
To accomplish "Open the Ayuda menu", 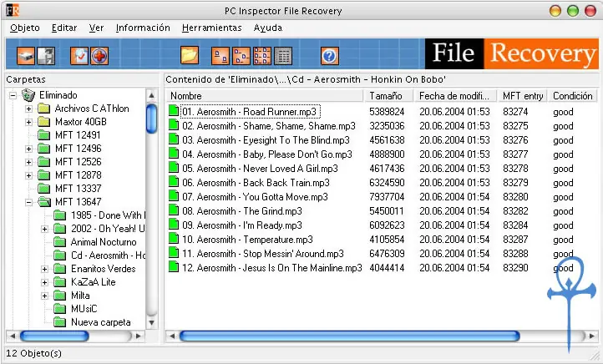I will pyautogui.click(x=267, y=28).
